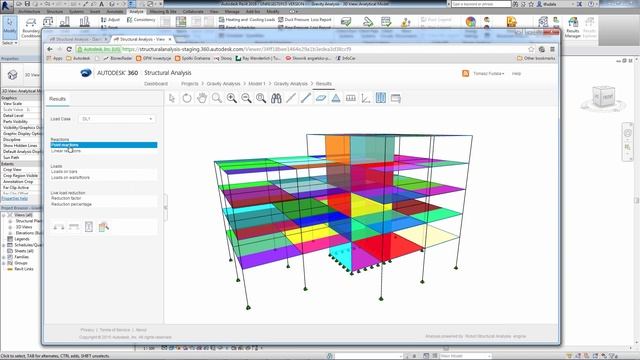The width and height of the screenshot is (640, 360).
Task: Go to Dashboard link
Action: coord(156,84)
